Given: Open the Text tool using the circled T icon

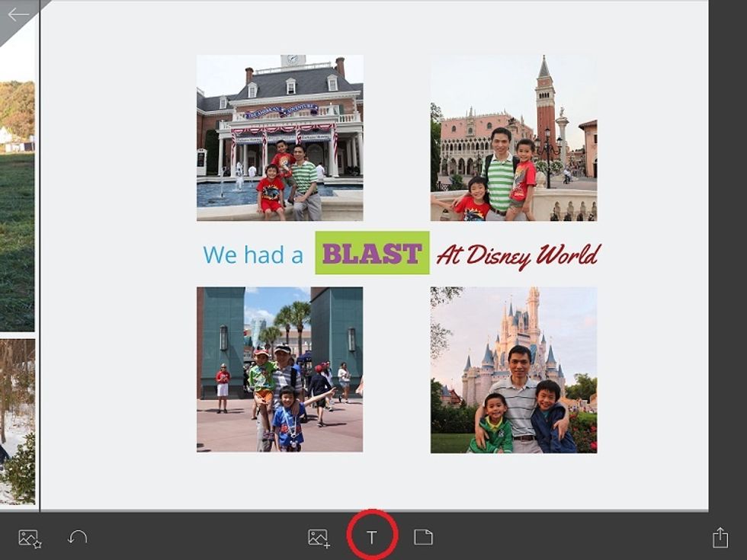Looking at the screenshot, I should (371, 537).
